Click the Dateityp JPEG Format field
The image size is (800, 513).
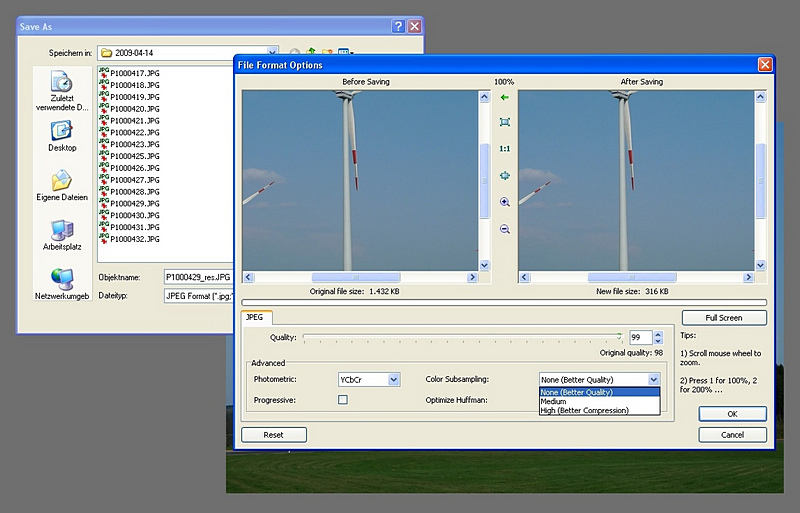click(x=199, y=296)
